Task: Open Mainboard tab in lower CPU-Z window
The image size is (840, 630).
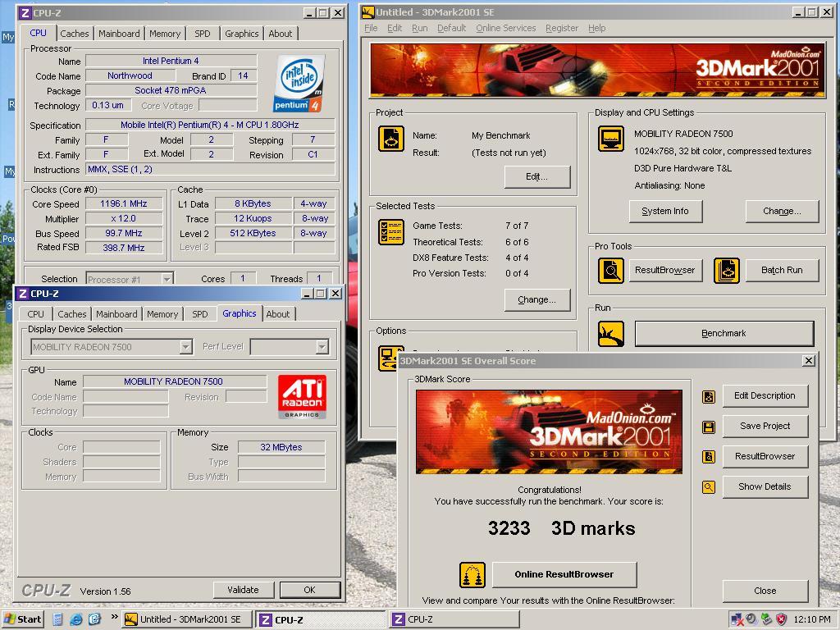Action: [x=116, y=314]
